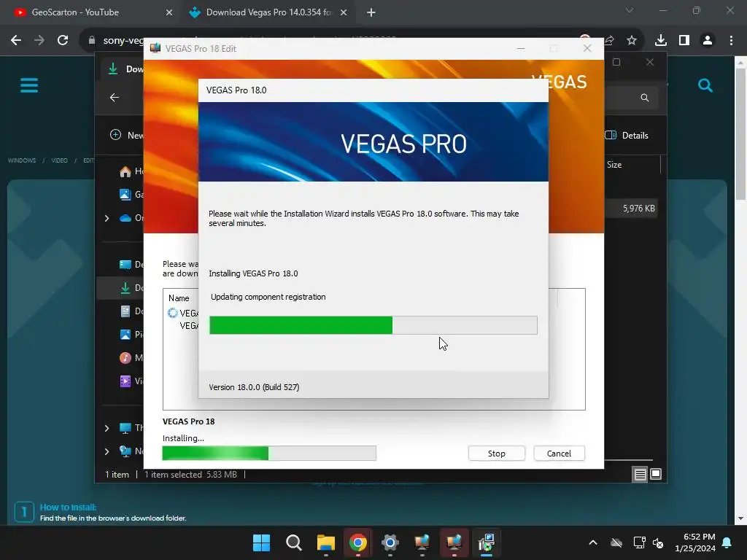This screenshot has height=560, width=747.
Task: Click New button in File Explorer
Action: (126, 135)
